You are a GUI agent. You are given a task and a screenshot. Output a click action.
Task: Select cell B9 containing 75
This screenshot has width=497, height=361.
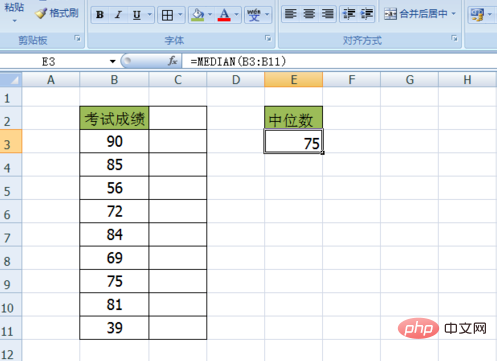click(x=114, y=281)
